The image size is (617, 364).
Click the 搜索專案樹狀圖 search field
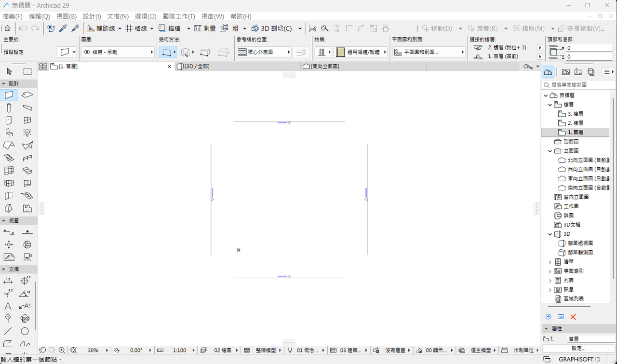tap(578, 85)
